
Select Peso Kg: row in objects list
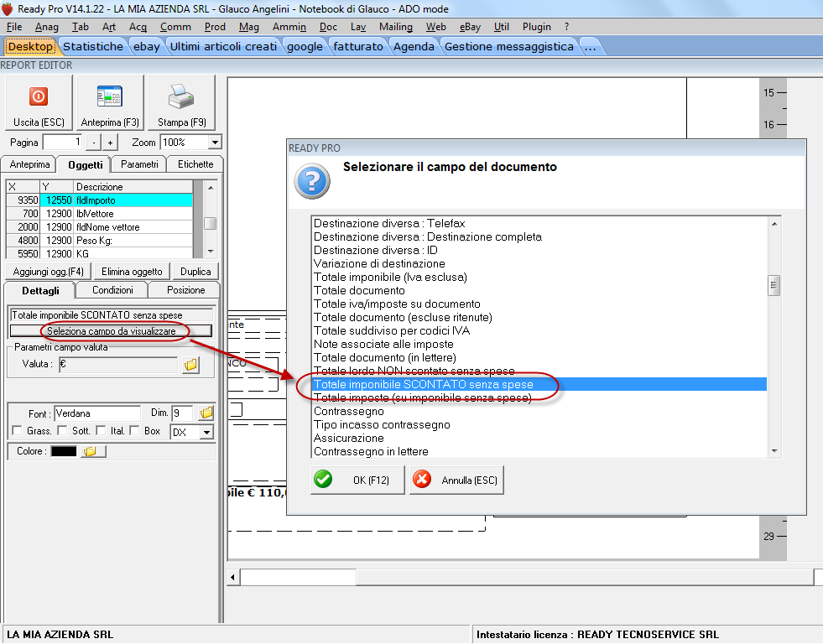click(99, 240)
